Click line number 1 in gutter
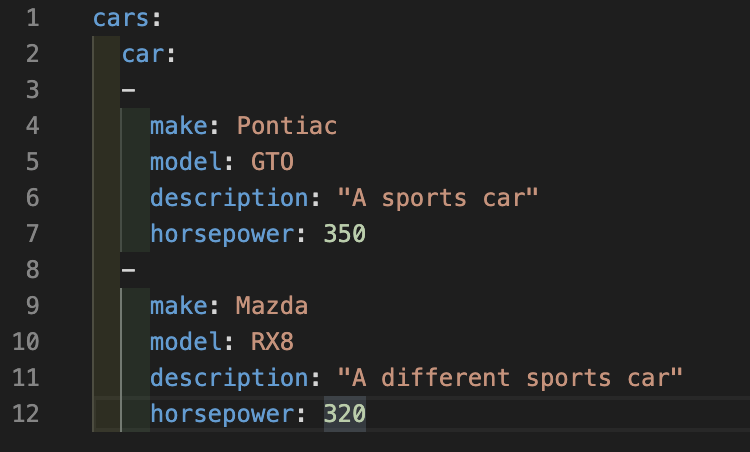This screenshot has width=750, height=452. click(x=33, y=18)
